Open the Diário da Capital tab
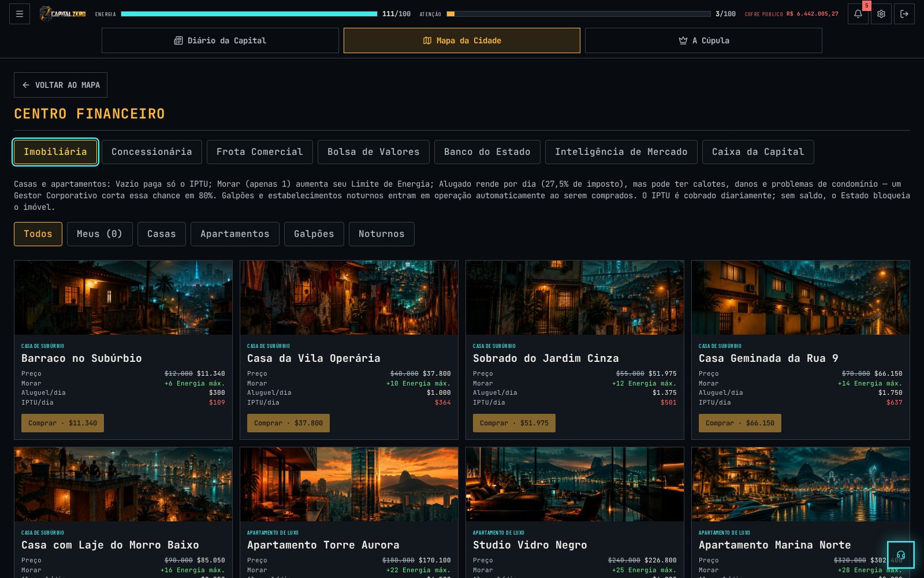The height and width of the screenshot is (578, 924). click(x=220, y=40)
